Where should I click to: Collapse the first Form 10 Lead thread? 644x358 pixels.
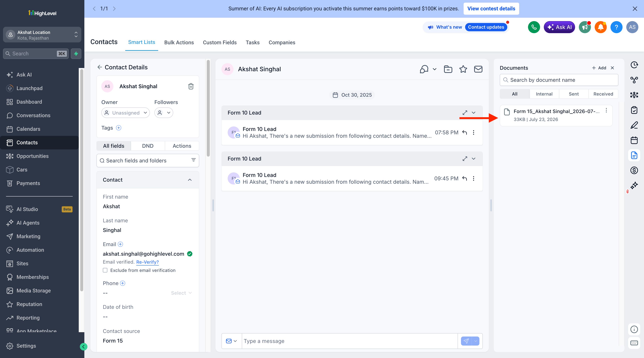click(x=474, y=113)
